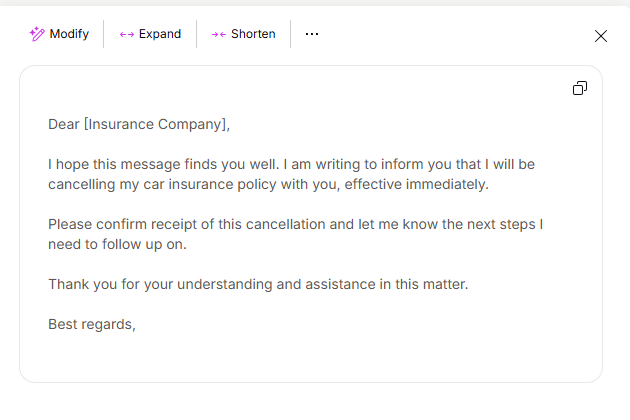Viewport: 630px width, 420px height.
Task: Click the "need to follow up on." line
Action: point(117,244)
